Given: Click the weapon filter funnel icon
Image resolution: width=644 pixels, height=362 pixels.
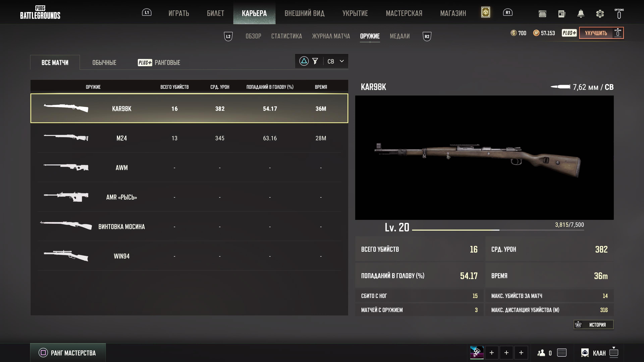Looking at the screenshot, I should tap(315, 61).
